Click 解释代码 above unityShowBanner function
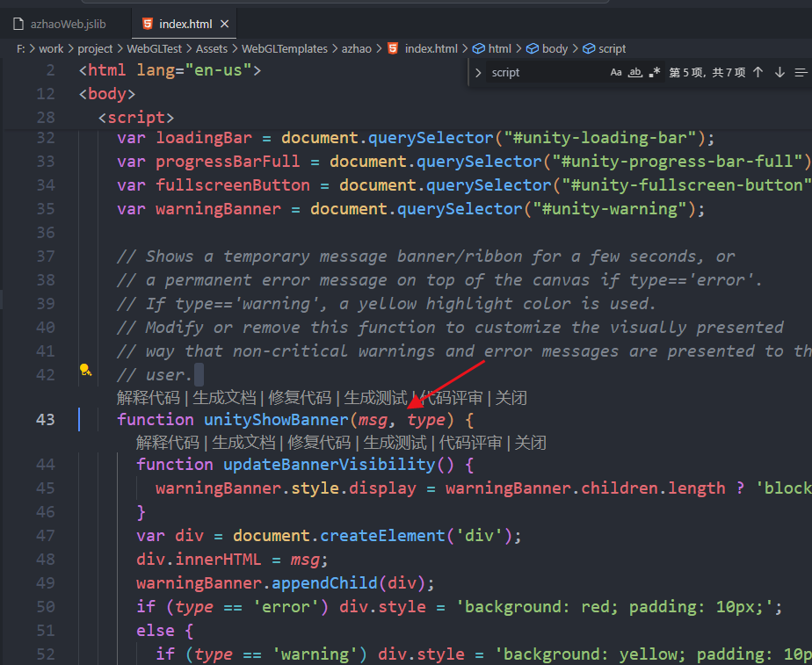 click(x=149, y=398)
